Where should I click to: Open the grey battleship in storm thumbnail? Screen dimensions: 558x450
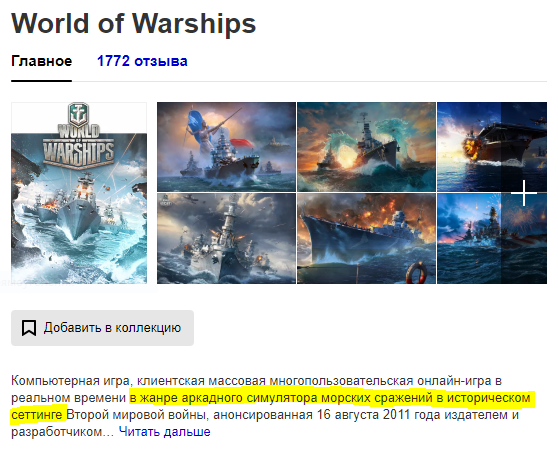point(226,238)
